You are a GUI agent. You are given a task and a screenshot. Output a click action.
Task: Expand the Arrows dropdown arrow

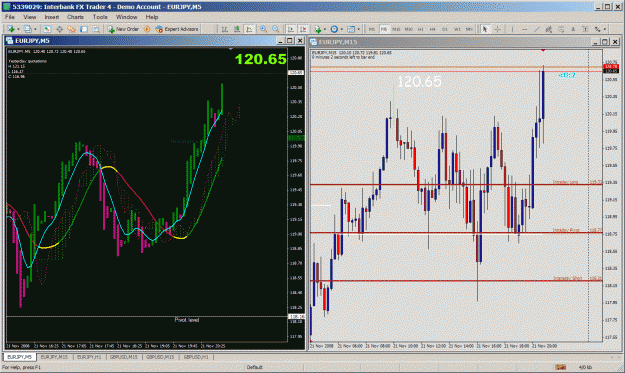[x=605, y=29]
